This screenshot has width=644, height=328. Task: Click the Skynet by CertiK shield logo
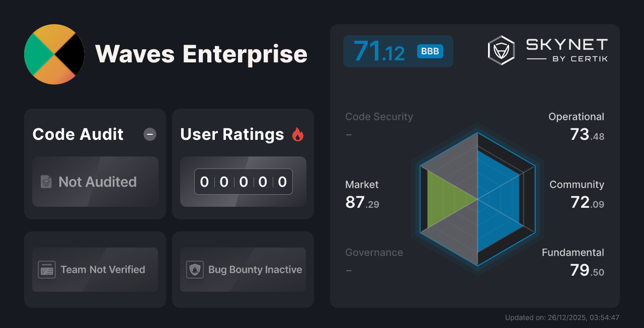click(501, 49)
